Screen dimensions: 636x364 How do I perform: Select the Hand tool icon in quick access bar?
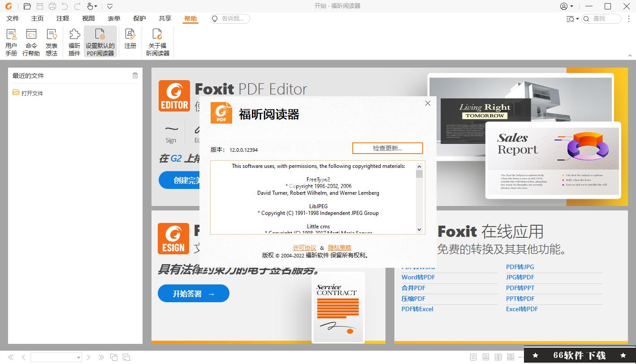click(90, 6)
